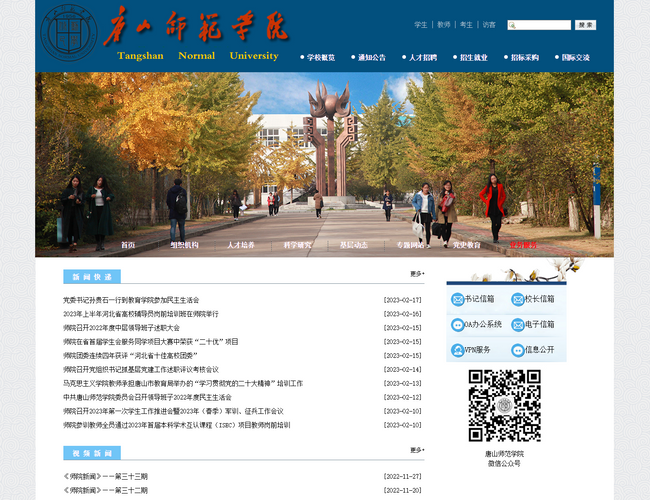The image size is (650, 500).
Task: Click the date [2023-02-13]
Action: click(403, 383)
